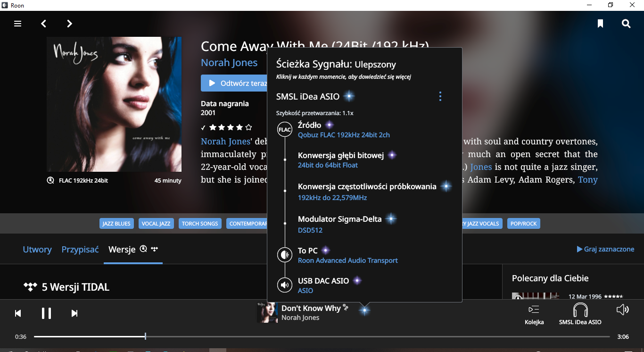This screenshot has height=352, width=644.
Task: Click the star next to Konwersja częstotliwości próbkowania
Action: pyautogui.click(x=446, y=186)
